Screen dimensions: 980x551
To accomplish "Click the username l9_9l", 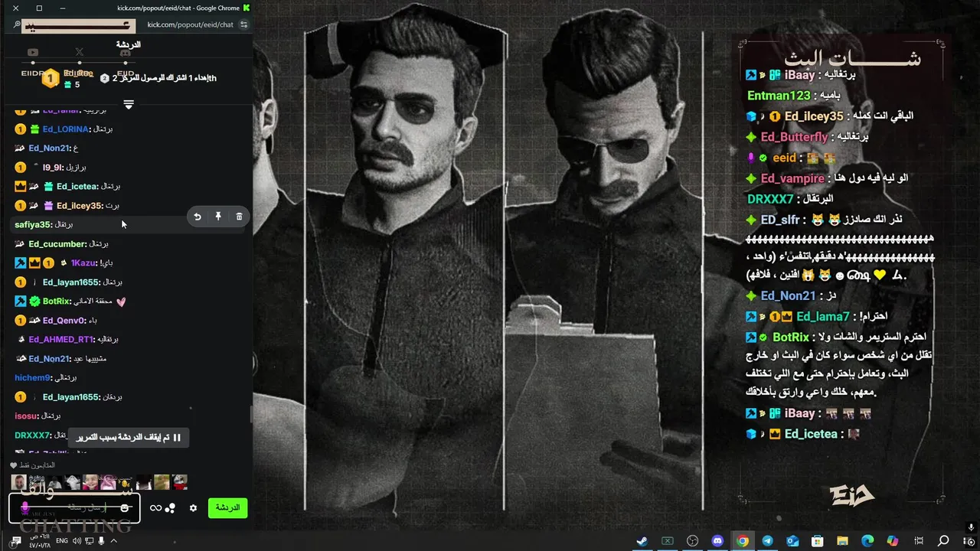I will pos(54,168).
